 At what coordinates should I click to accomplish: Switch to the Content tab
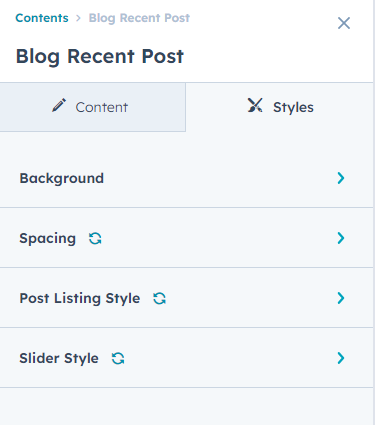(x=93, y=107)
